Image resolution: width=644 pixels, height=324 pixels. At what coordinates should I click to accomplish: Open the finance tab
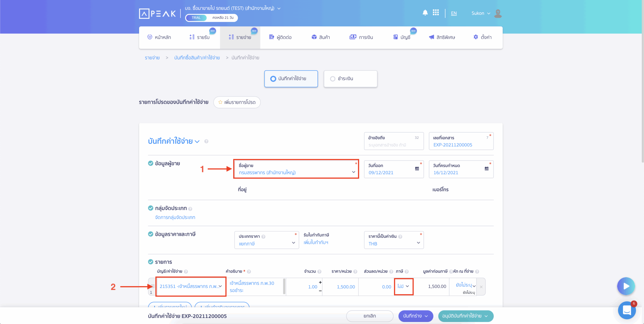tap(361, 37)
